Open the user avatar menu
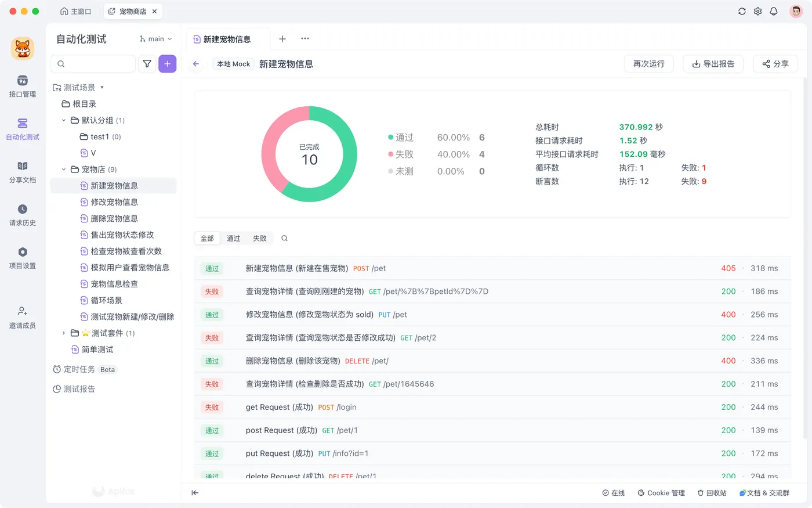This screenshot has height=508, width=812. tap(796, 11)
